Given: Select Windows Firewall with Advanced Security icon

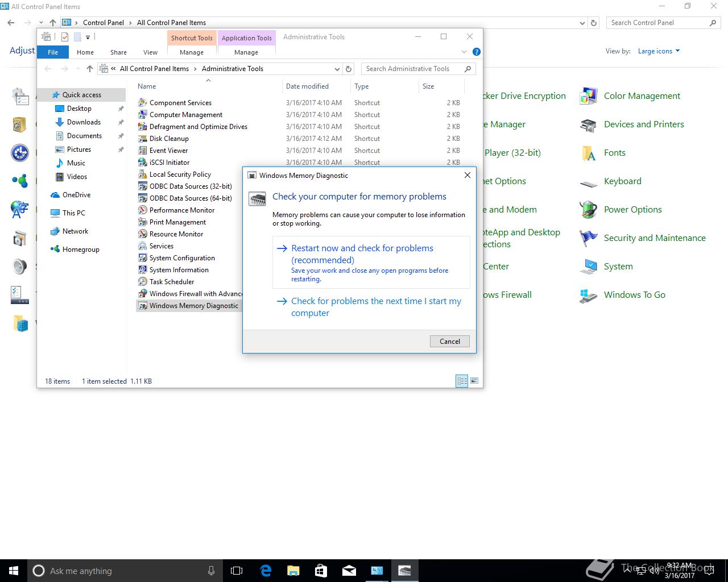Looking at the screenshot, I should (x=143, y=294).
